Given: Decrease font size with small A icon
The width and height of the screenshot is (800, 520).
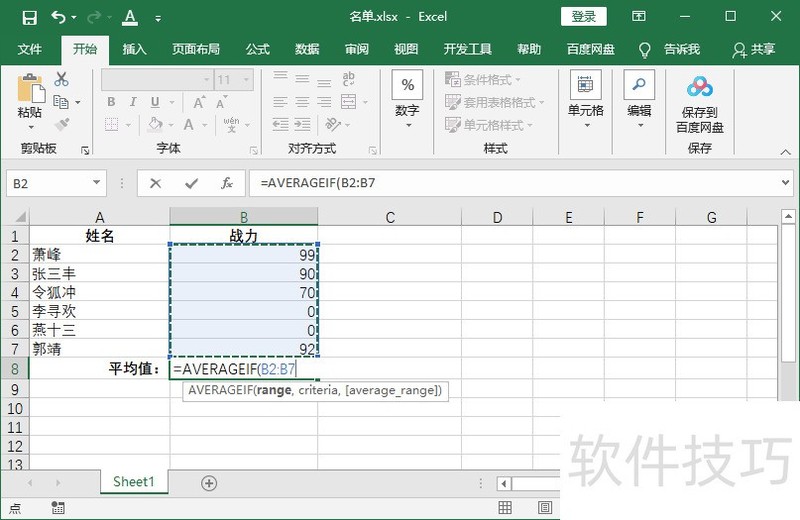Looking at the screenshot, I should click(221, 103).
